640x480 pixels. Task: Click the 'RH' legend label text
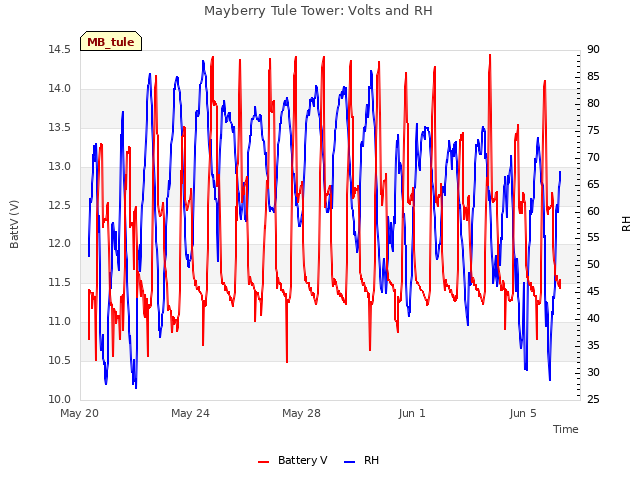[x=371, y=460]
